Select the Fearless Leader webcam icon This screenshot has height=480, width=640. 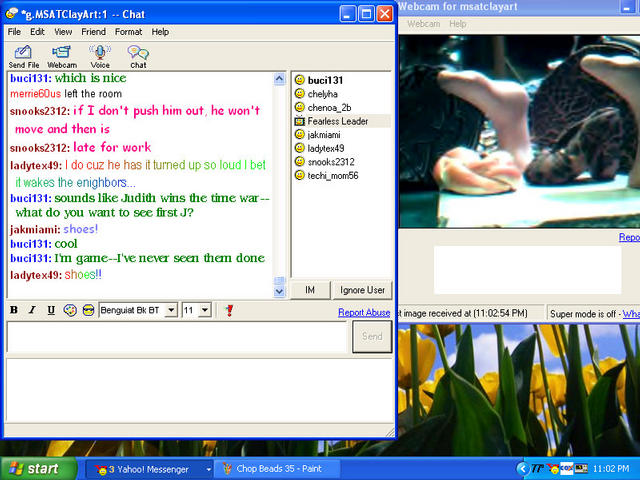(x=300, y=121)
